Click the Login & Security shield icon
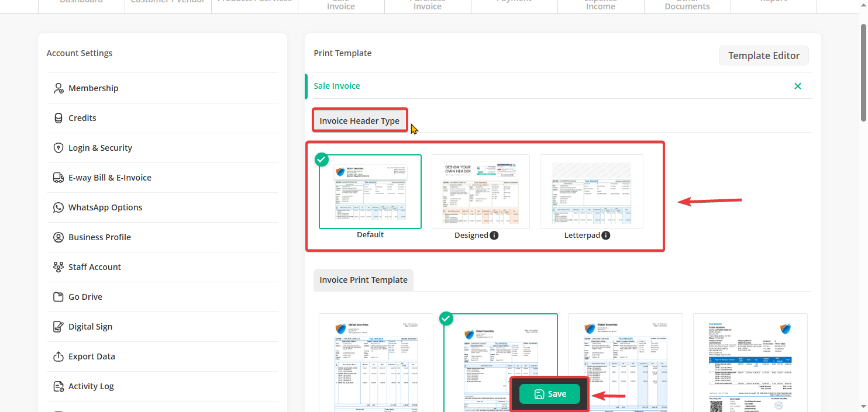 (58, 148)
